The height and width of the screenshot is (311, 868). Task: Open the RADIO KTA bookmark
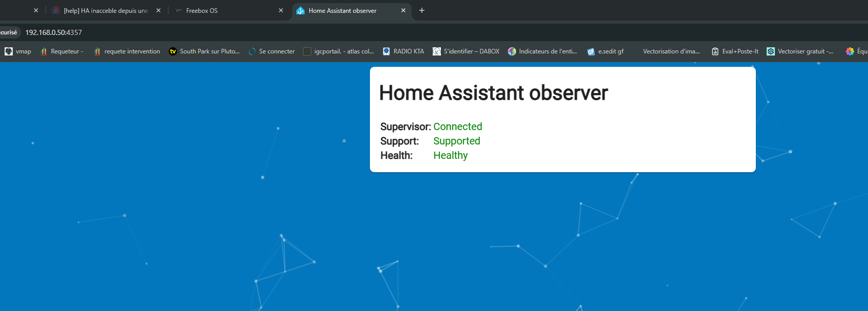pos(403,51)
